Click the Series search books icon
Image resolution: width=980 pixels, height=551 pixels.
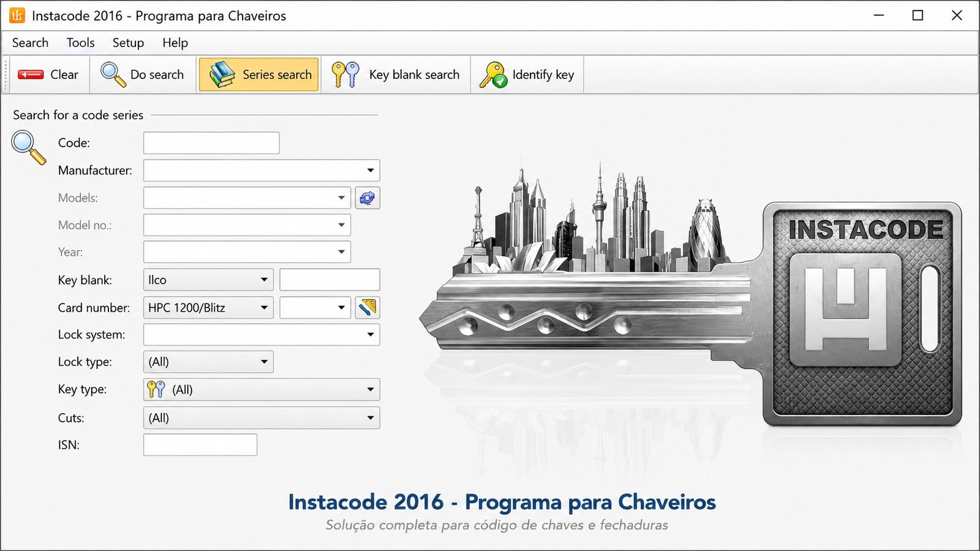[222, 75]
